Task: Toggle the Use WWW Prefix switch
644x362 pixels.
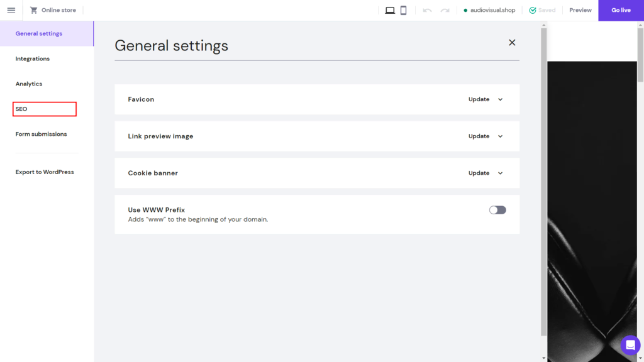Action: coord(497,210)
